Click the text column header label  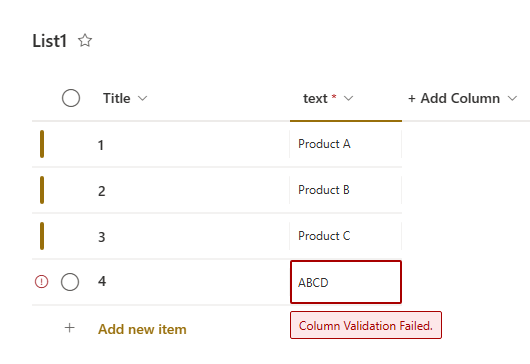(315, 99)
